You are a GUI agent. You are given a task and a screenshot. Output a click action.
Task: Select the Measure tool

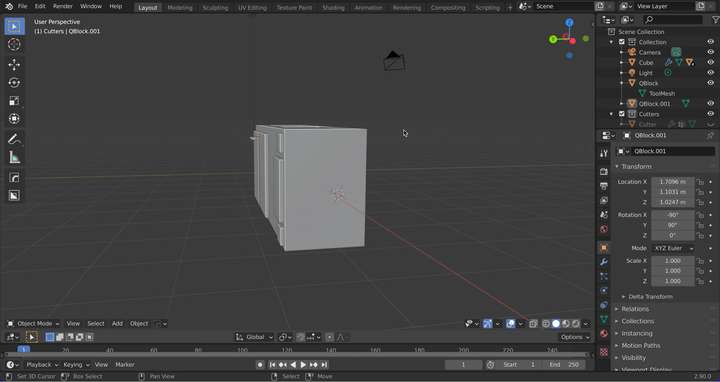point(14,157)
